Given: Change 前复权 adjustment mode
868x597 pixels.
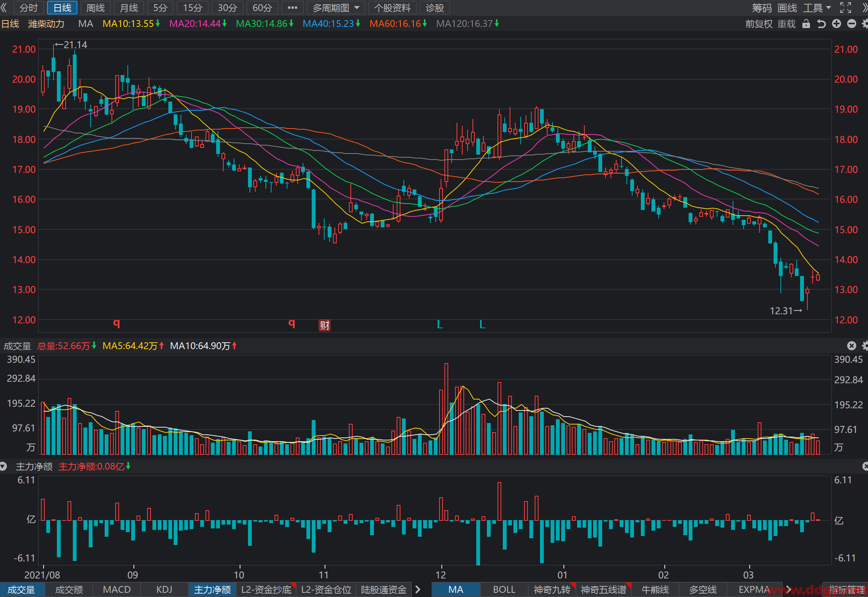Looking at the screenshot, I should coord(759,24).
